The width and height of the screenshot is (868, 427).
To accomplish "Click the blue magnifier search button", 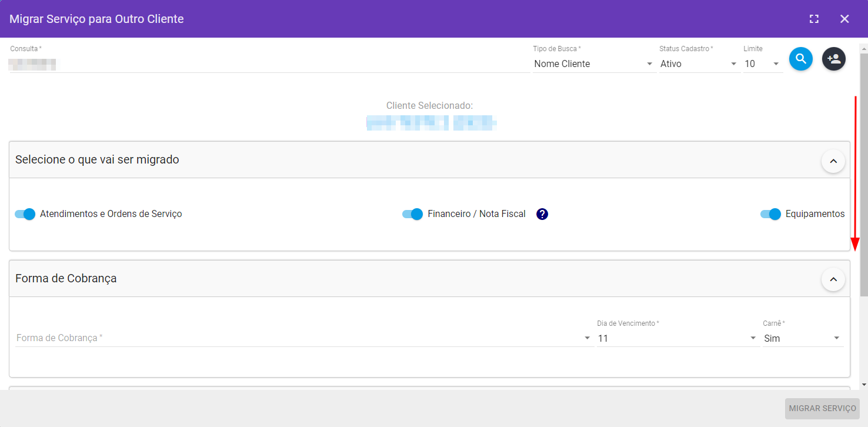I will (800, 59).
